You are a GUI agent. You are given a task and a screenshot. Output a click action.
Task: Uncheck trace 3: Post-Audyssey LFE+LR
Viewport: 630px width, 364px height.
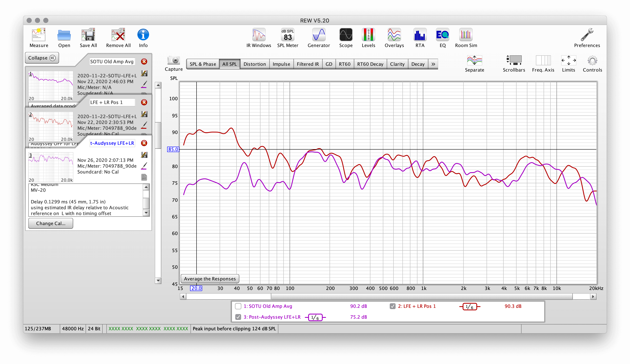[238, 317]
